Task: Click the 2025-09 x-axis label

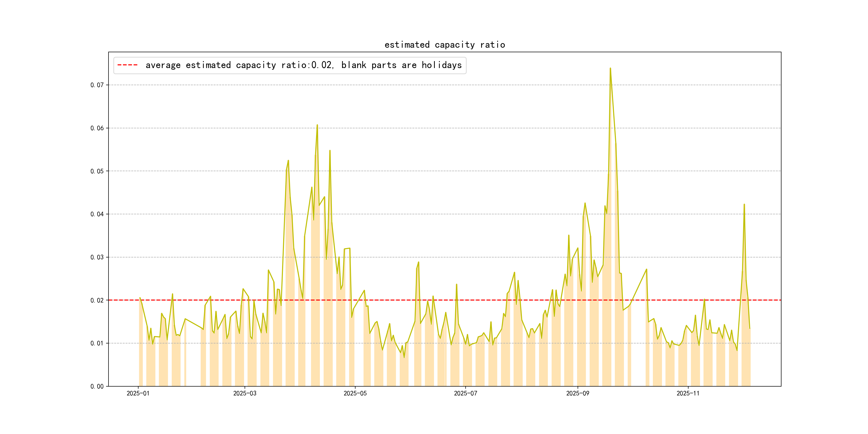Action: pos(578,393)
